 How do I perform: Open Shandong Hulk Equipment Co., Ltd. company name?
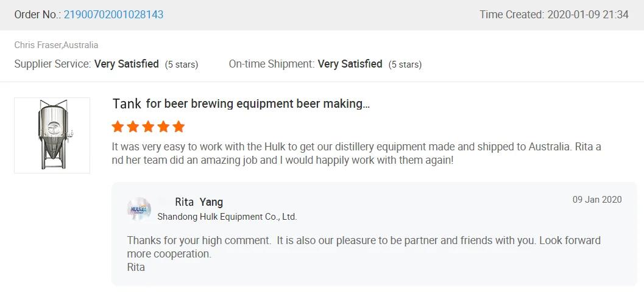click(x=227, y=217)
